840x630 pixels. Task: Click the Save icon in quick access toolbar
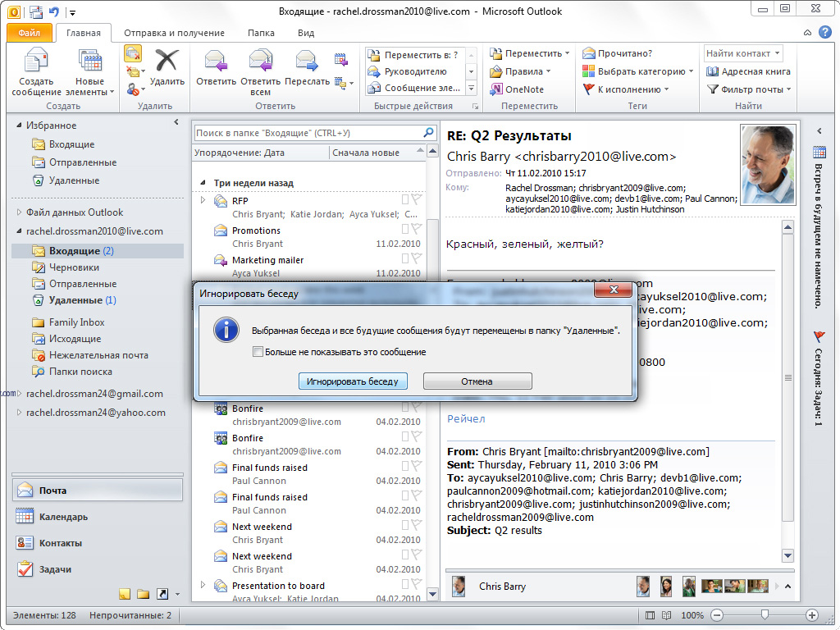tap(36, 11)
